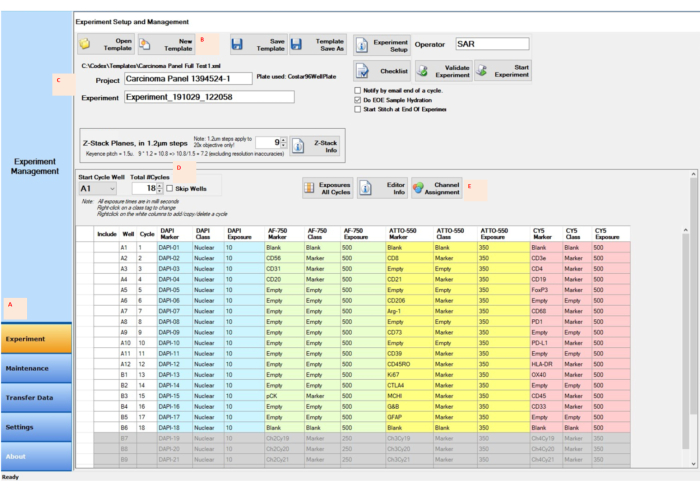Open the Maintenance sidebar tab
This screenshot has width=700, height=491.
(36, 368)
